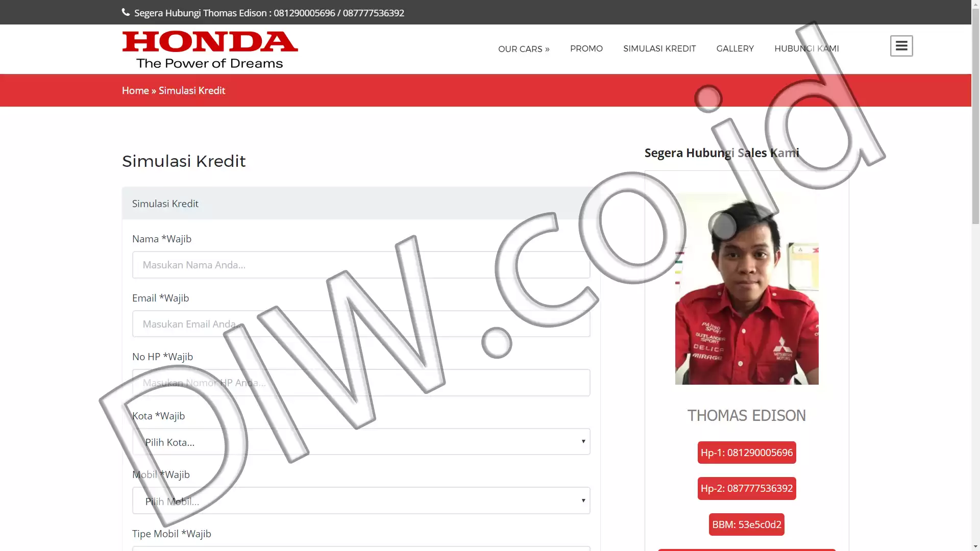Focus the Nama input field
980x551 pixels.
361,265
